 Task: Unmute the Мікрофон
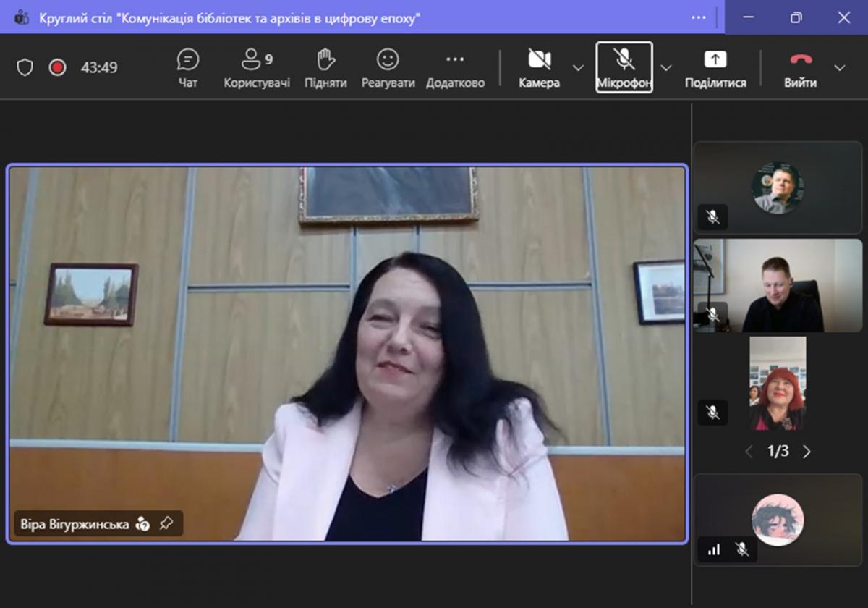coord(624,67)
